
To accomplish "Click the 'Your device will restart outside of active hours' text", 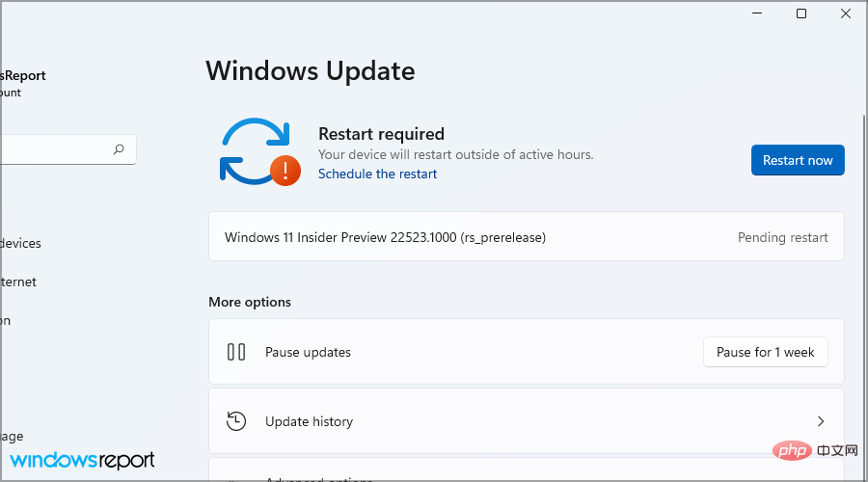I will point(455,154).
